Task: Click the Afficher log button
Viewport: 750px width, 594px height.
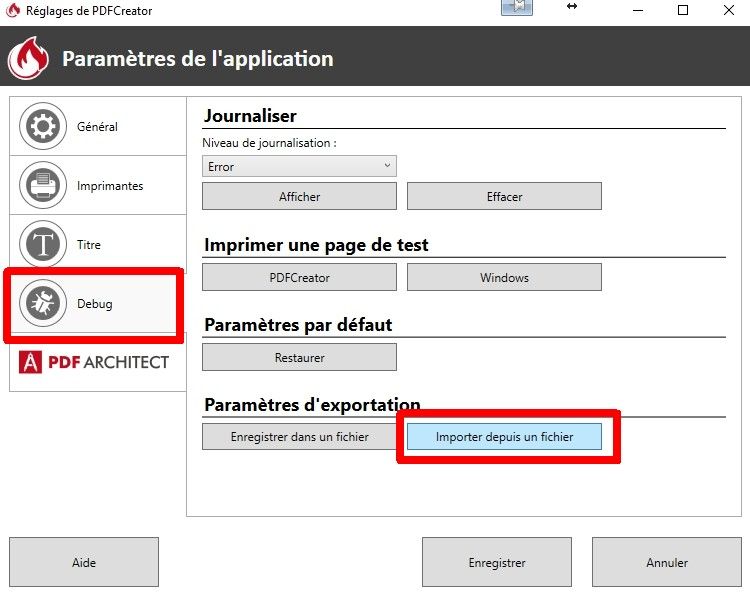Action: (299, 196)
